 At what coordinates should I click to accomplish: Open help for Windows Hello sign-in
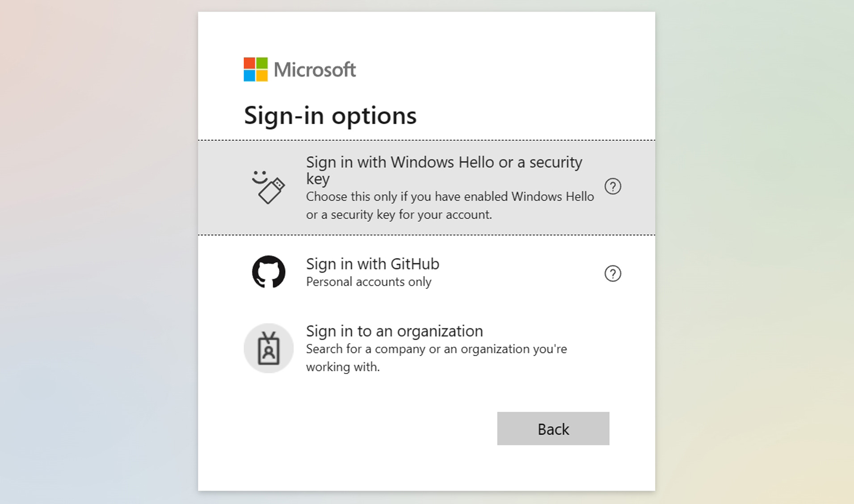(613, 186)
